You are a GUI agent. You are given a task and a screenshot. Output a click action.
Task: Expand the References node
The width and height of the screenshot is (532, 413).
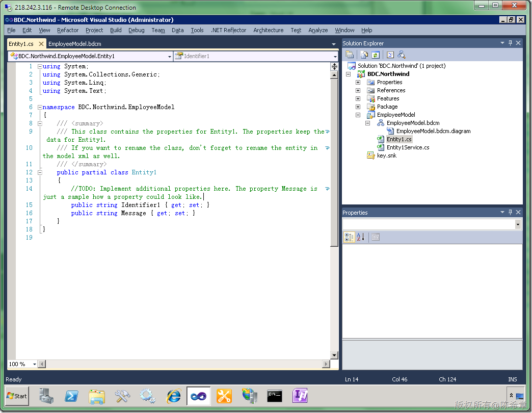click(358, 91)
